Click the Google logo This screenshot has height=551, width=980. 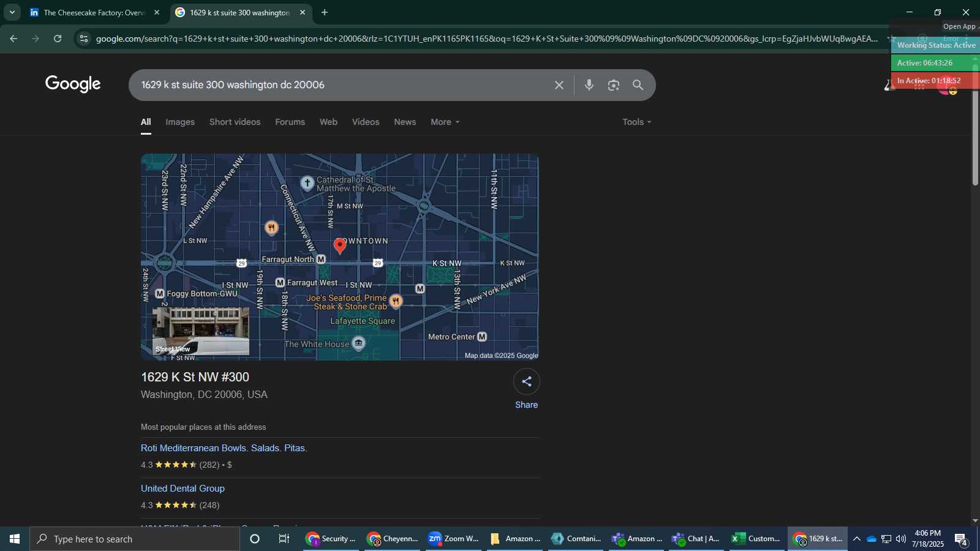pos(73,84)
